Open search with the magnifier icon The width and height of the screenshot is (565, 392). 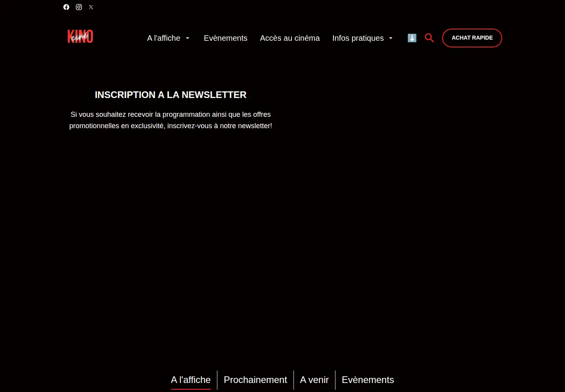430,38
